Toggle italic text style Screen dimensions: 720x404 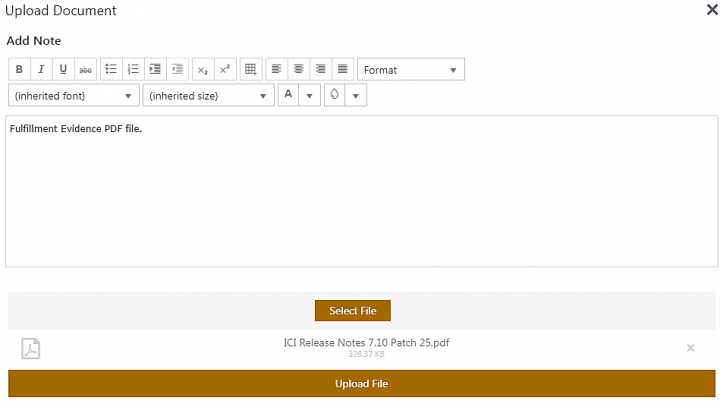[41, 70]
